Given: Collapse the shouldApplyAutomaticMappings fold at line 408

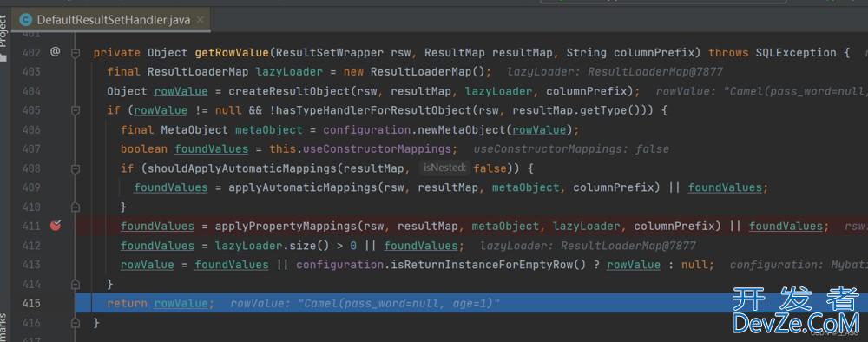Looking at the screenshot, I should tap(76, 168).
